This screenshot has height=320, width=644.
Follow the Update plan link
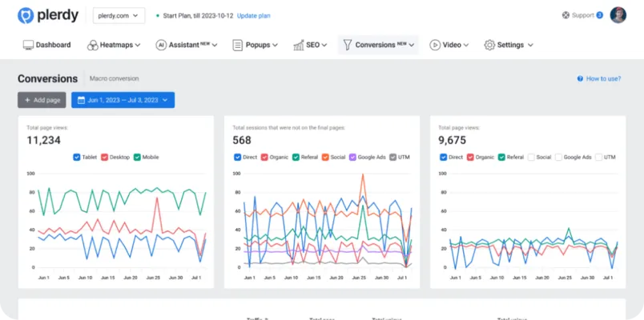tap(253, 15)
